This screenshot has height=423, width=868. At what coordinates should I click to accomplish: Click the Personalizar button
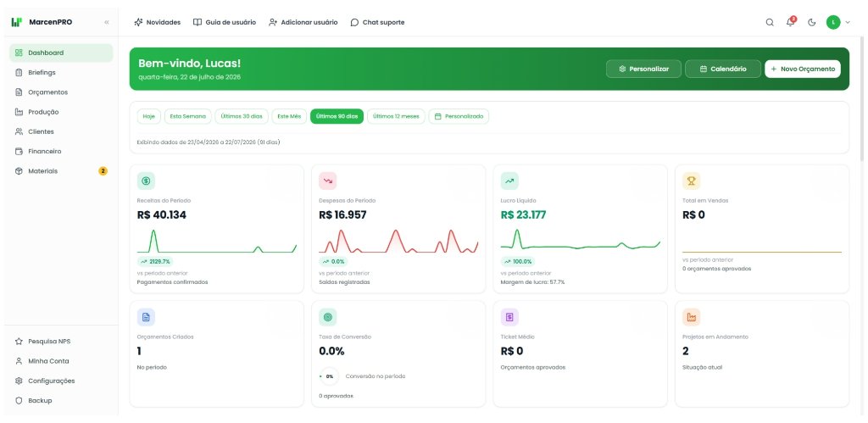tap(644, 69)
